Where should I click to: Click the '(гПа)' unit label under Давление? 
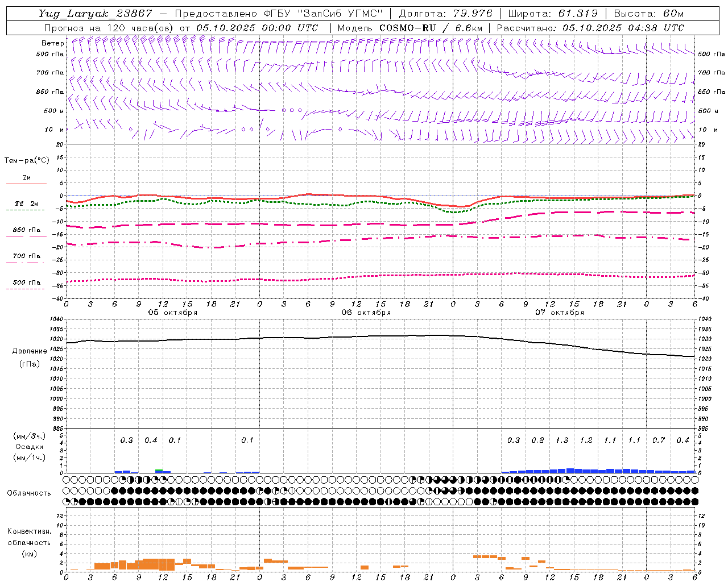(x=30, y=364)
